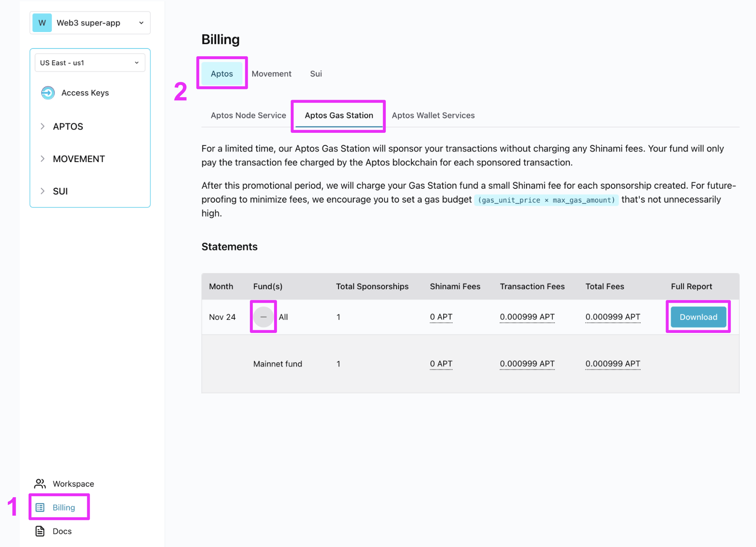Click the Workspace people icon

40,484
